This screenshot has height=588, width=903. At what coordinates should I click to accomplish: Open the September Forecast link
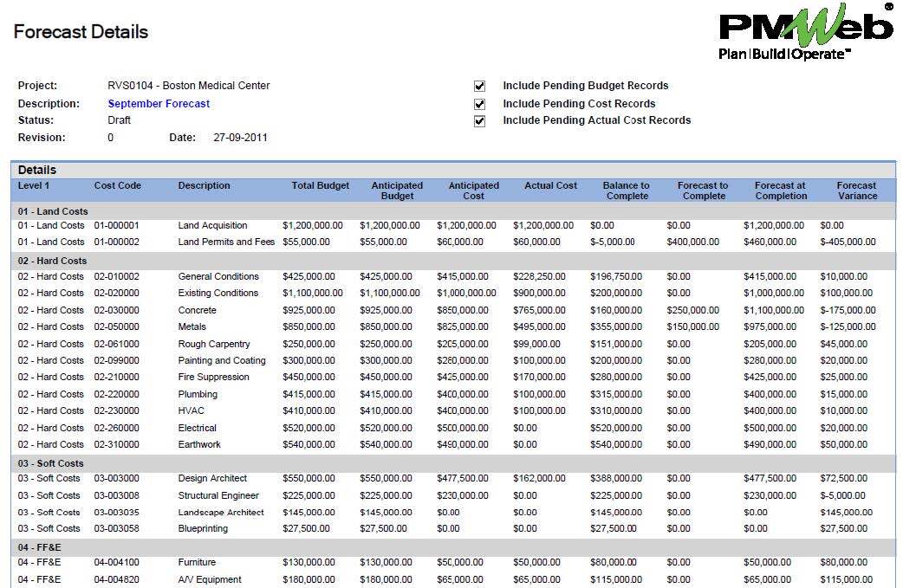pyautogui.click(x=159, y=104)
